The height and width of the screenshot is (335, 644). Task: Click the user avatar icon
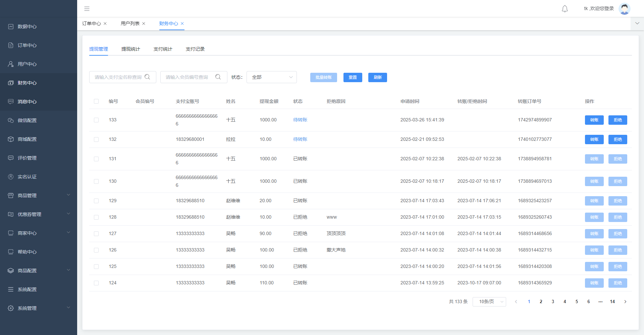tap(624, 9)
